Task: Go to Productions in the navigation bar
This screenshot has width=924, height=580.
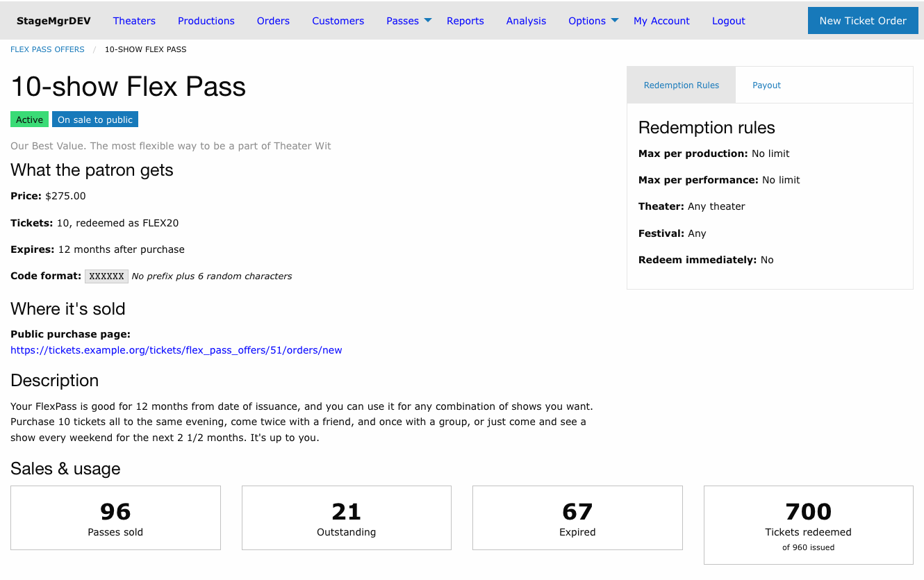Action: 206,21
